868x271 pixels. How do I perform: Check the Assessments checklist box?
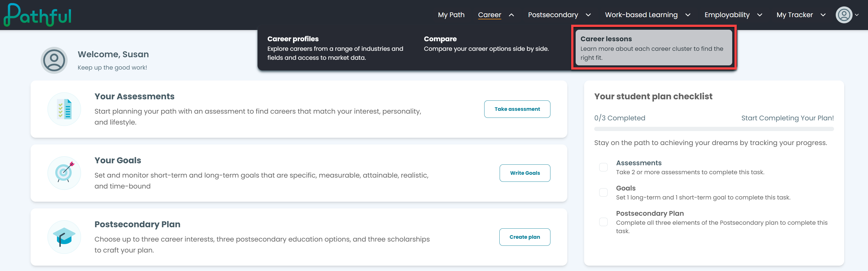(603, 167)
